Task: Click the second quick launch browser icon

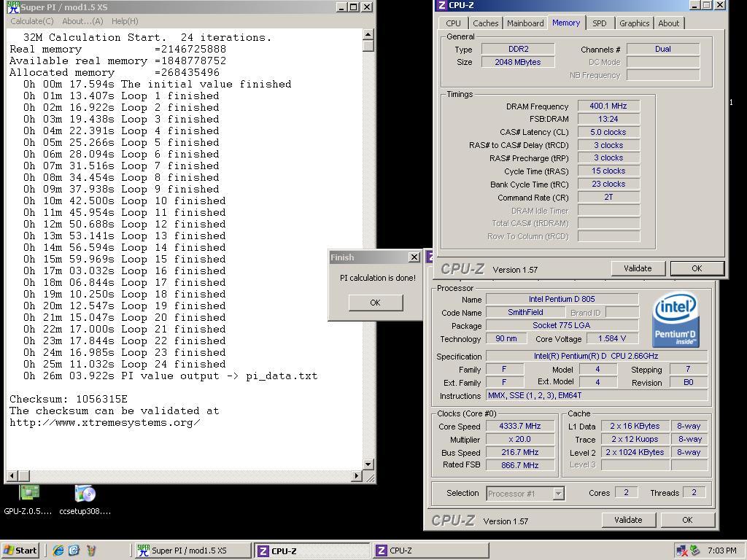Action: click(x=74, y=551)
